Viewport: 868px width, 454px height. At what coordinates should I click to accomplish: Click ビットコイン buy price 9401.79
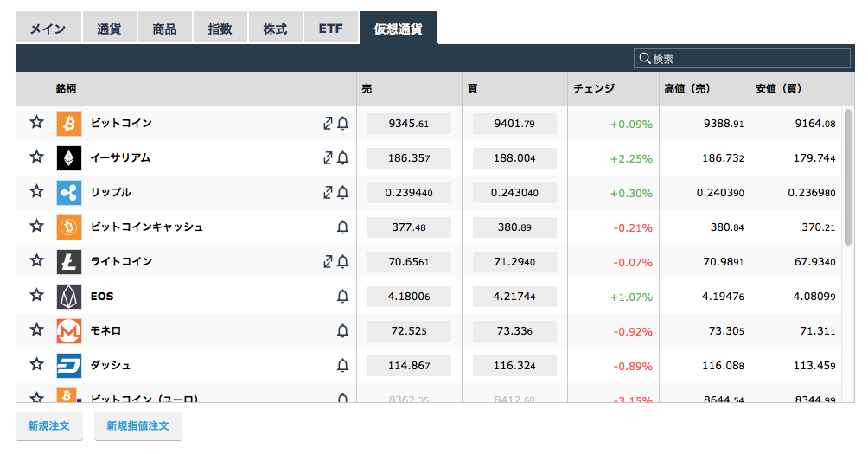[514, 124]
